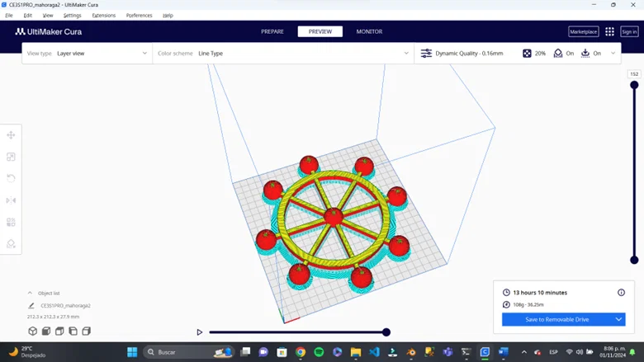Switch to 3D perspective view cube icon
The height and width of the screenshot is (362, 644).
[x=33, y=331]
